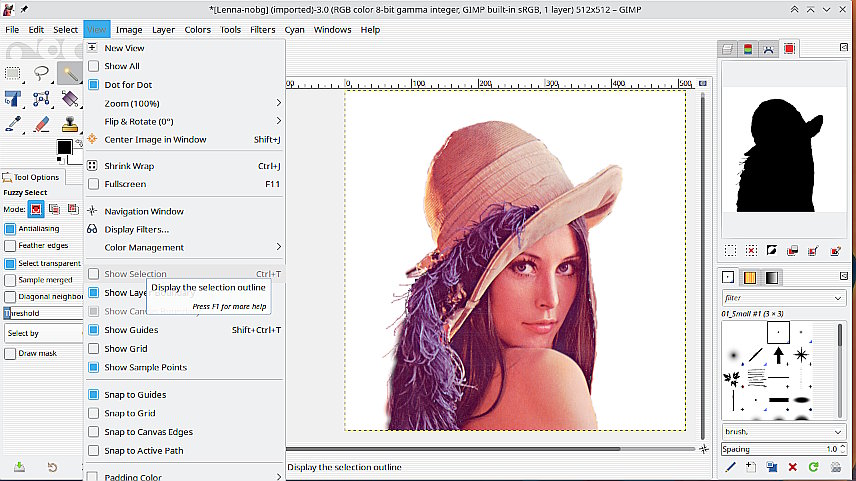Viewport: 856px width, 481px height.
Task: Click the black foreground color swatch
Action: [x=64, y=148]
